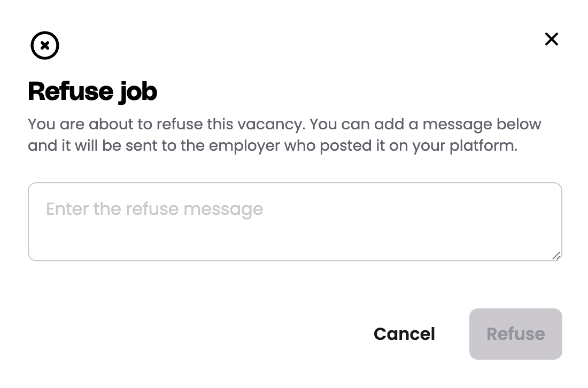
Task: Close the Refuse job dialog
Action: 551,39
